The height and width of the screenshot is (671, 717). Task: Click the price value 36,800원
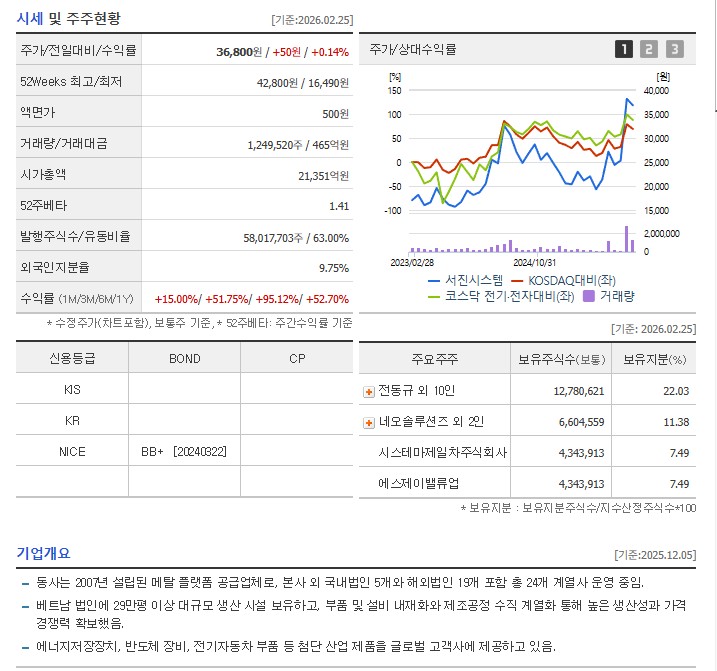pyautogui.click(x=239, y=52)
